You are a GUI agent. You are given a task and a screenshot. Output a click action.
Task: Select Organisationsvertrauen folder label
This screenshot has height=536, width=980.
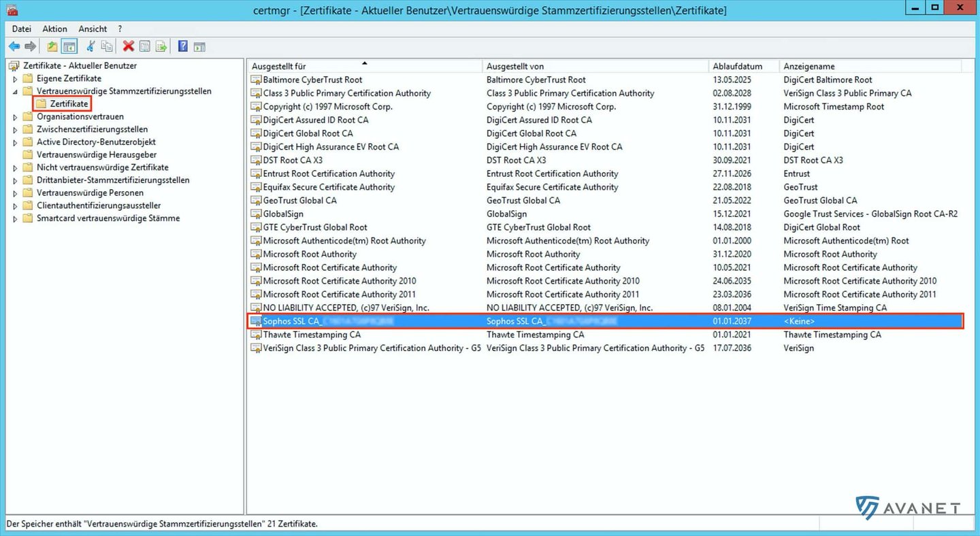click(x=80, y=117)
